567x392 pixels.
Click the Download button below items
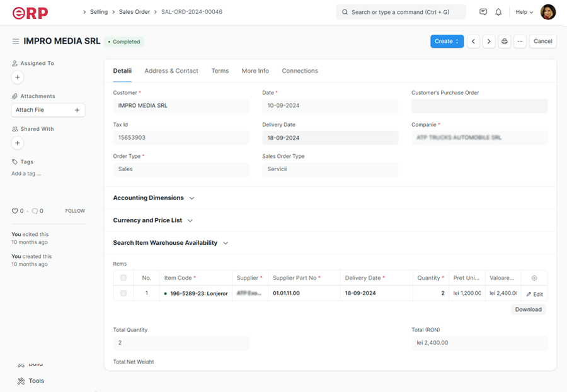click(528, 310)
